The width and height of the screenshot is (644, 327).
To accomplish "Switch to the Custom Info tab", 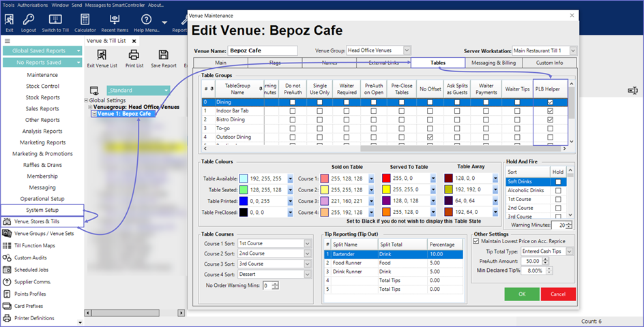I will coord(548,63).
